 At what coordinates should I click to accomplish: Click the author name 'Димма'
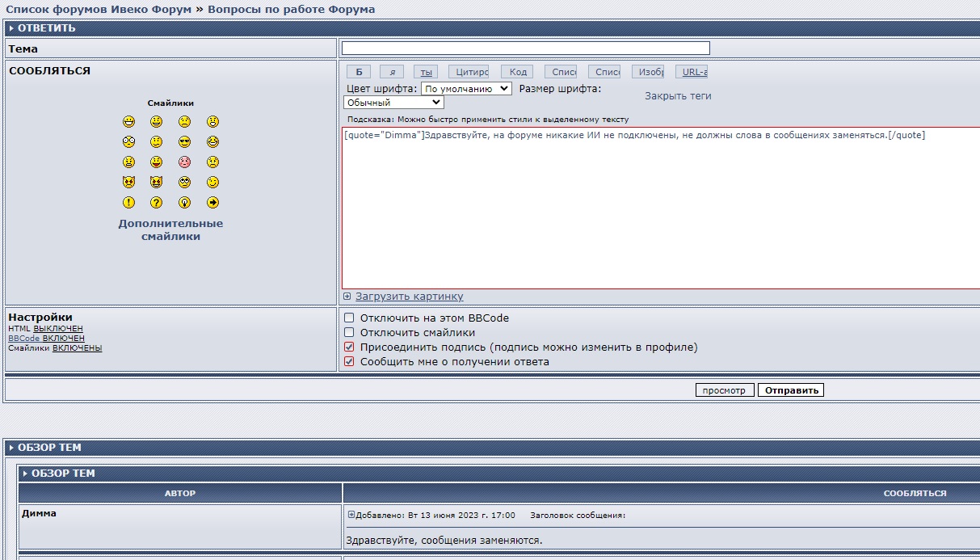[x=39, y=514]
